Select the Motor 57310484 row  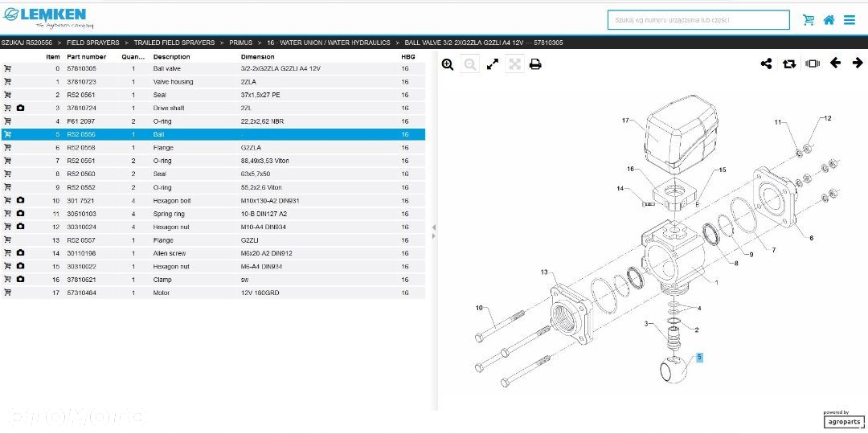(x=213, y=293)
